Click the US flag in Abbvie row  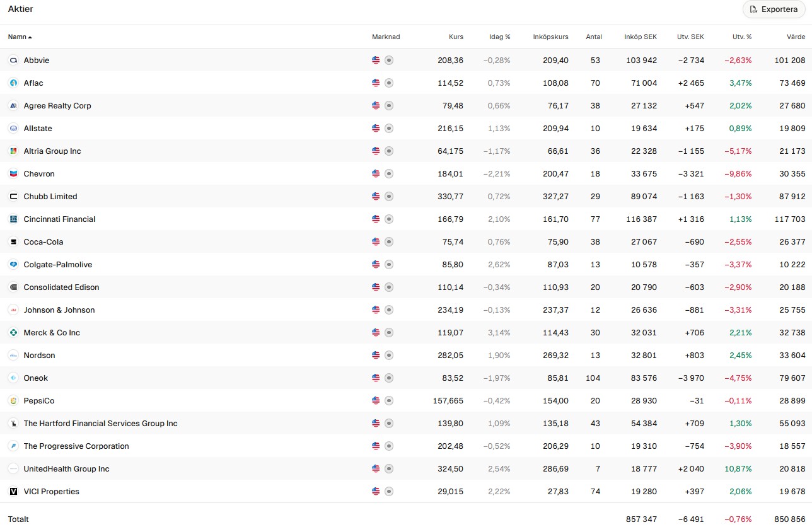(376, 60)
